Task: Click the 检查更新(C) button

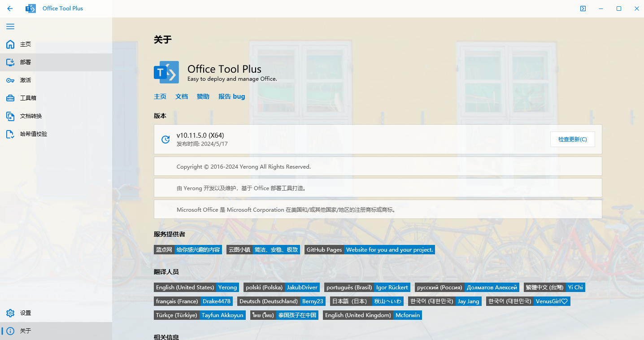Action: click(x=573, y=139)
